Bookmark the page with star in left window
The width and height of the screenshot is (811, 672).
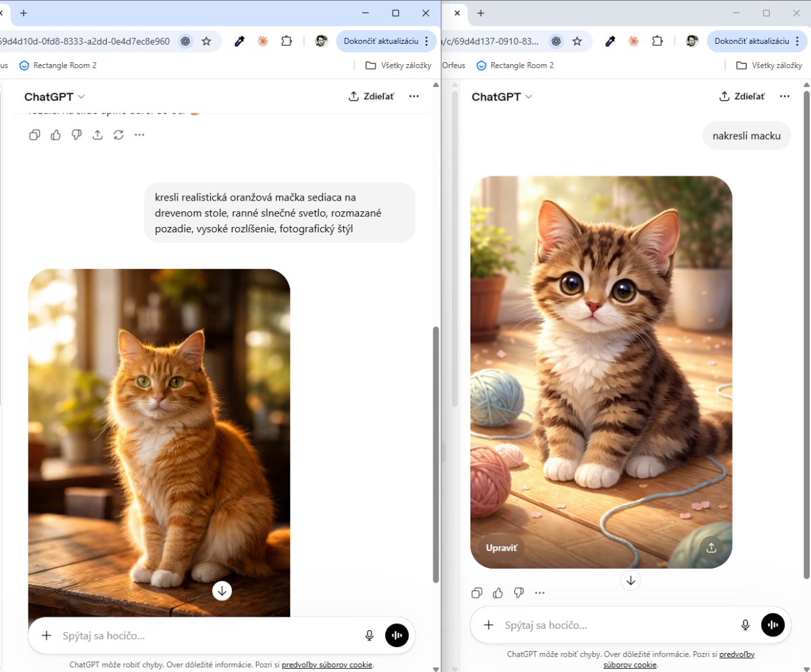[x=205, y=41]
